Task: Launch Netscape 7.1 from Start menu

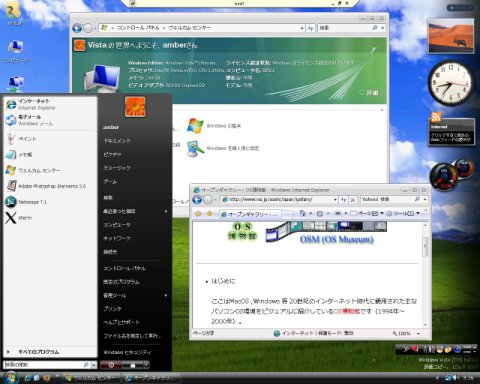Action: pyautogui.click(x=50, y=202)
